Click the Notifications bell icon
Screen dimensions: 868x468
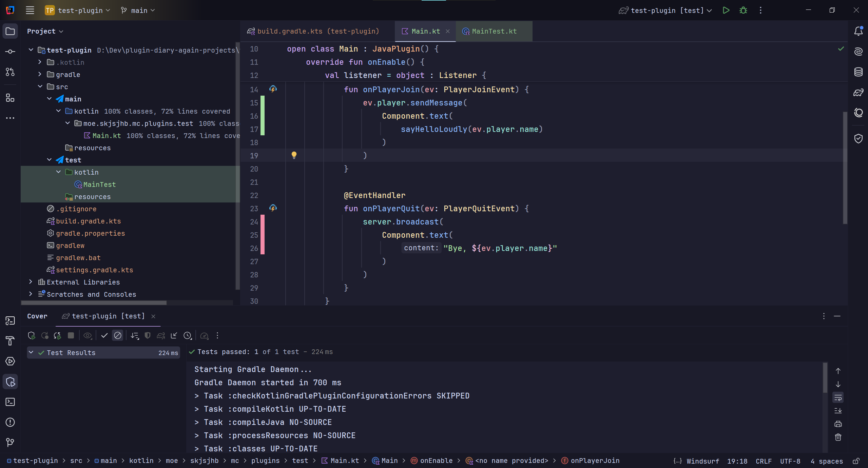click(x=858, y=31)
